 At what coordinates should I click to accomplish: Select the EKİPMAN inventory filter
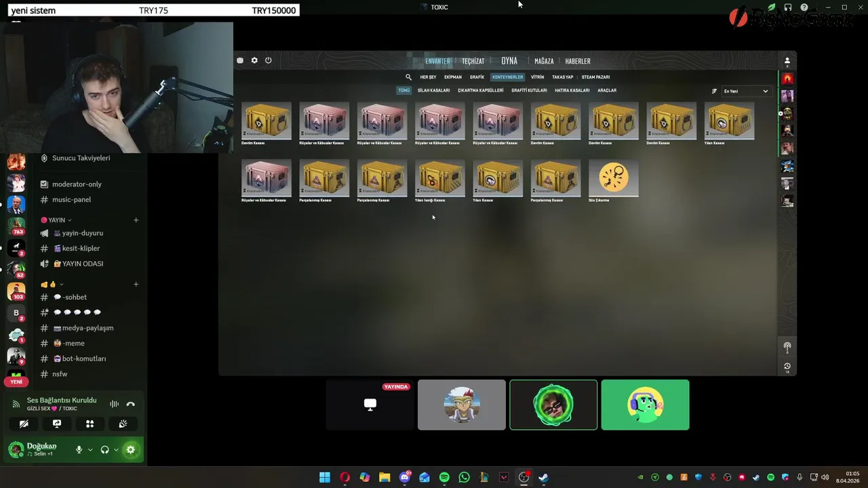click(x=453, y=77)
